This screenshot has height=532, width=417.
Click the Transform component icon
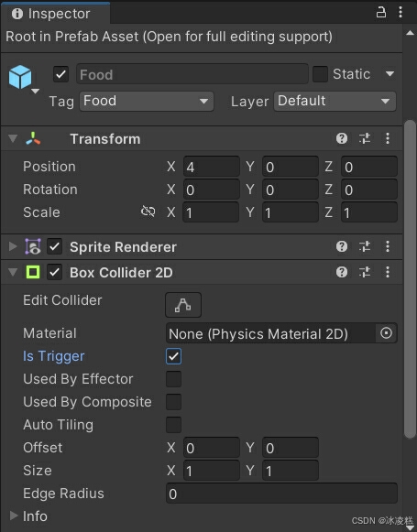coord(33,138)
